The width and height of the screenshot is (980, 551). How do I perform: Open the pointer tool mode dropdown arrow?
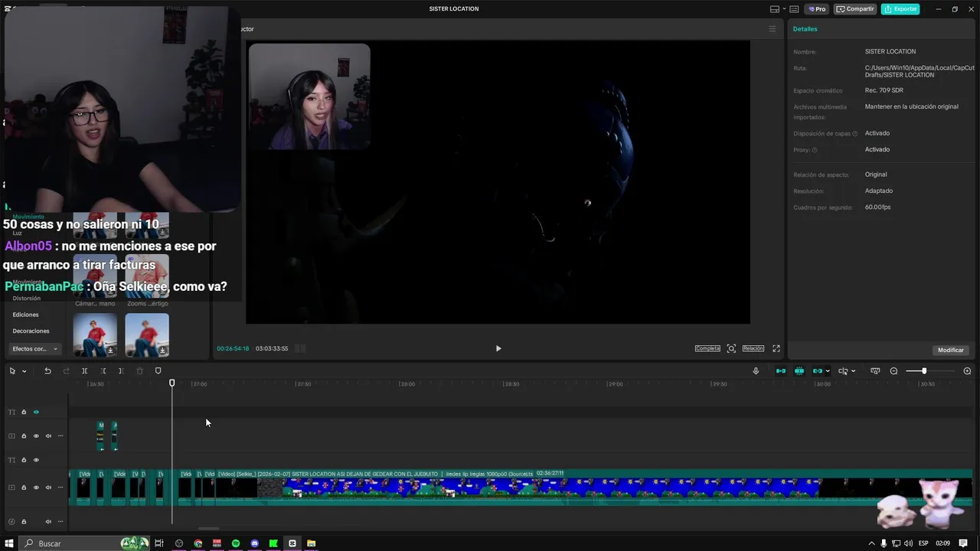tap(24, 371)
